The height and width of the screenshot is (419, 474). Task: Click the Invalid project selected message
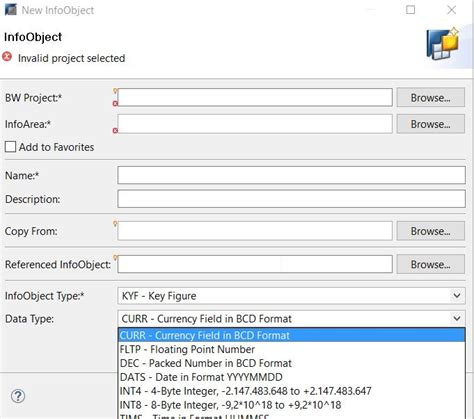click(x=72, y=58)
